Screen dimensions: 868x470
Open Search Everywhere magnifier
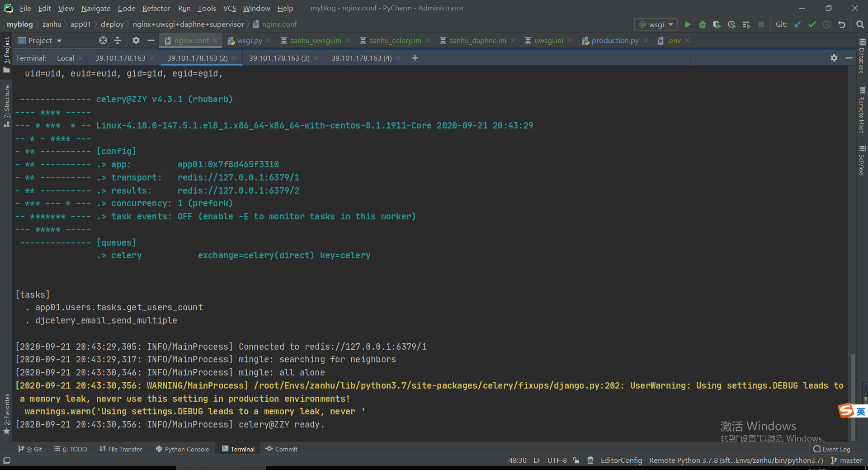tap(860, 24)
